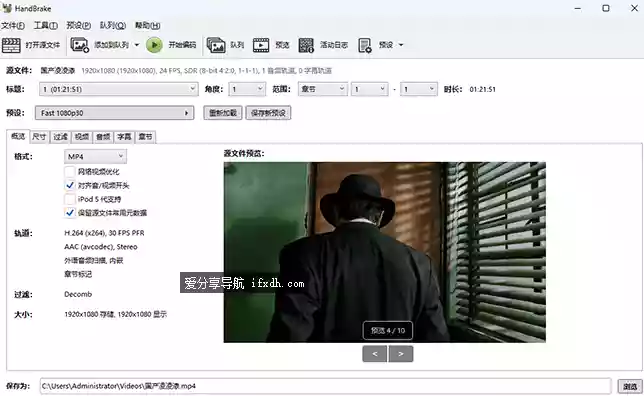
Task: Open the Range type dropdown showing 章节
Action: 322,89
